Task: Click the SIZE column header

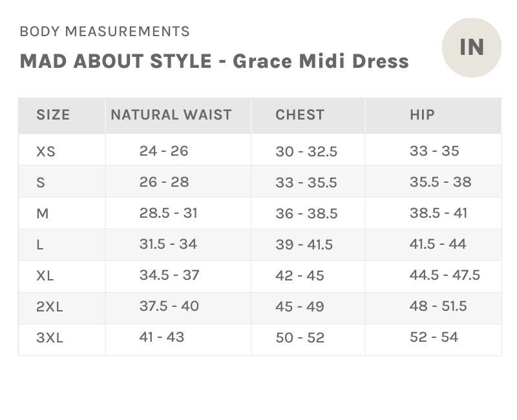Action: tap(53, 115)
